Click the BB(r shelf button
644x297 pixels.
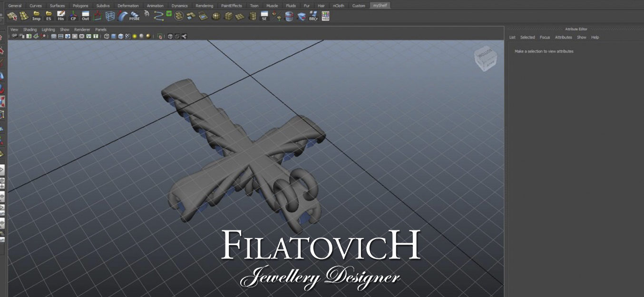click(313, 16)
